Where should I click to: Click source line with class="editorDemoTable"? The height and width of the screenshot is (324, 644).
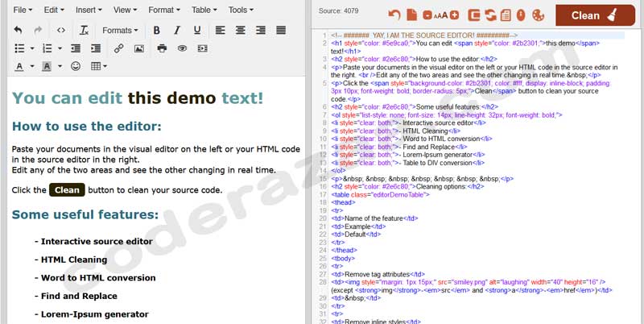tap(380, 195)
